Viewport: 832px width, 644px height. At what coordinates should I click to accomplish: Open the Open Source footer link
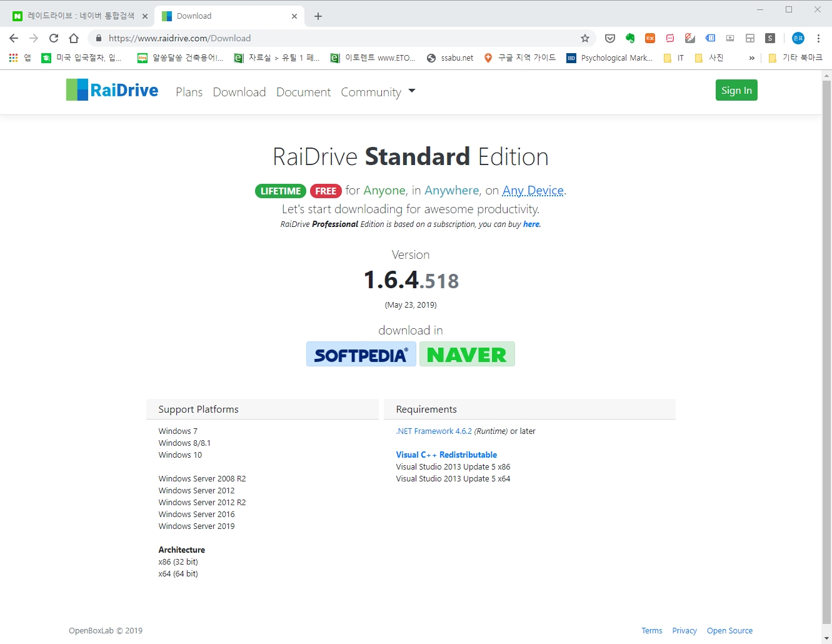729,631
